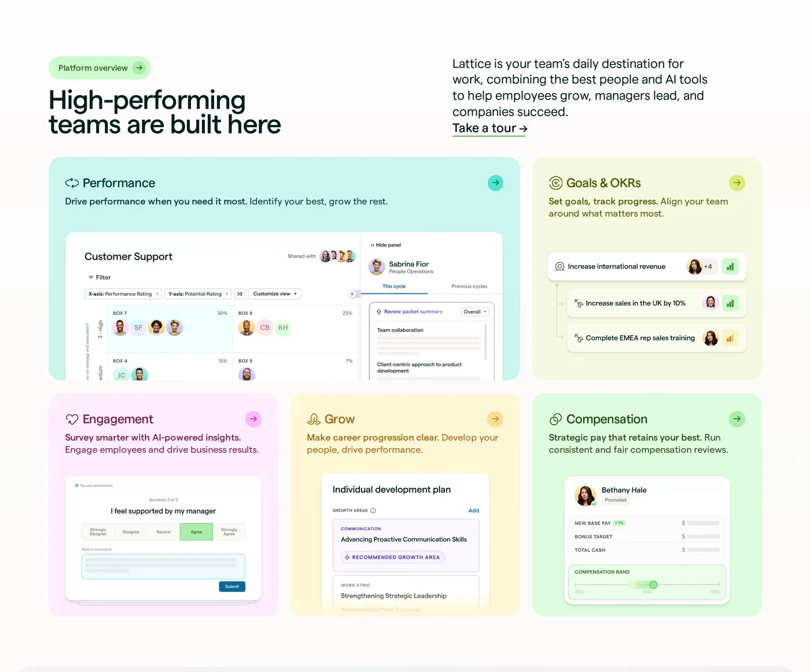The width and height of the screenshot is (810, 672).
Task: Open the X-axis: Performance Rating dropdown
Action: tap(123, 294)
